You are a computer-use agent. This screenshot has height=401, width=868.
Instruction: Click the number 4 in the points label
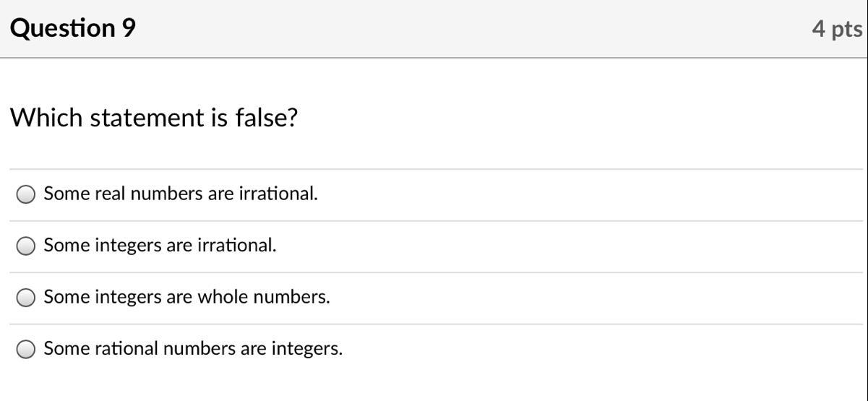click(819, 29)
